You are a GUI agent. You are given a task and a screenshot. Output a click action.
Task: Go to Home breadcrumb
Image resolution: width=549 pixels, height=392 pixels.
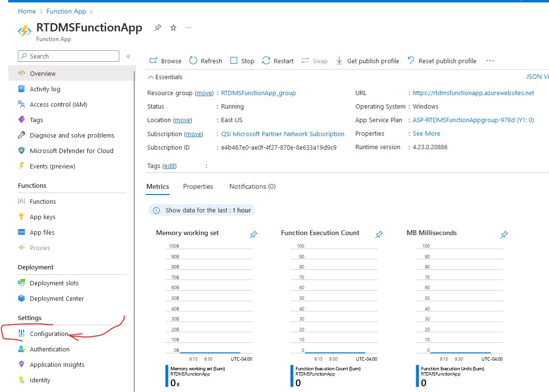[x=27, y=11]
